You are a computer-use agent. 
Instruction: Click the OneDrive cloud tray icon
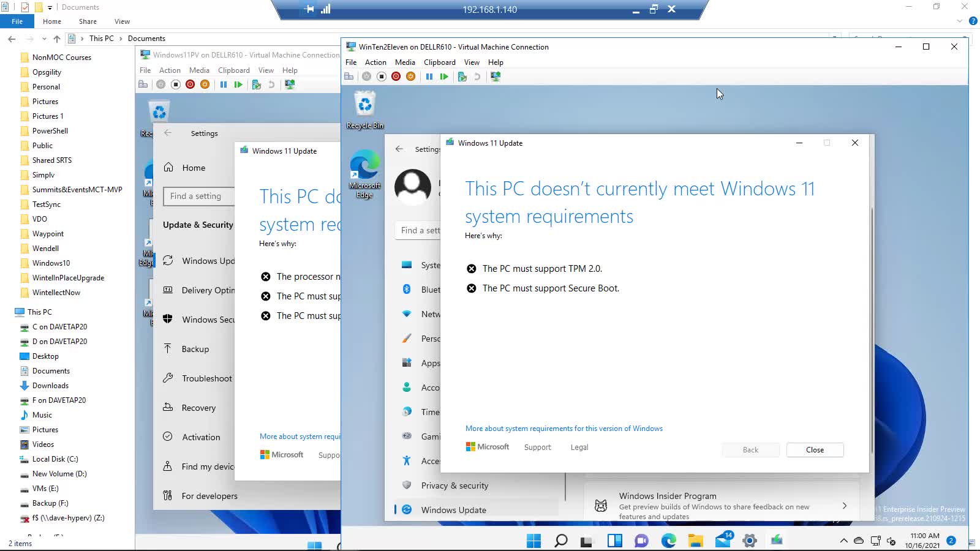point(859,541)
